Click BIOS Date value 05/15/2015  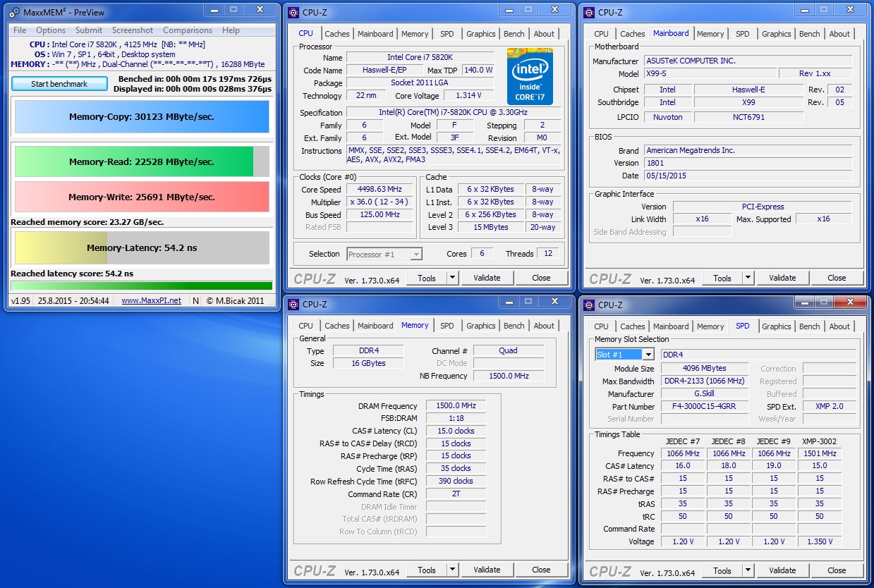click(x=748, y=176)
